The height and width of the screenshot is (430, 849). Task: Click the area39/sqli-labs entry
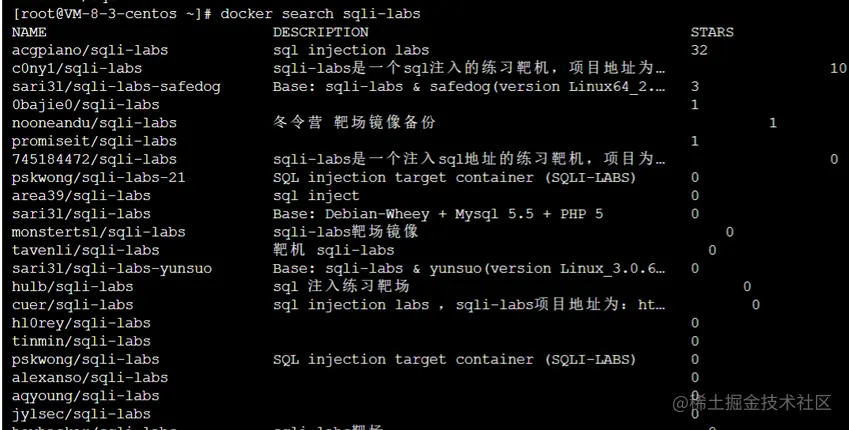coord(81,196)
